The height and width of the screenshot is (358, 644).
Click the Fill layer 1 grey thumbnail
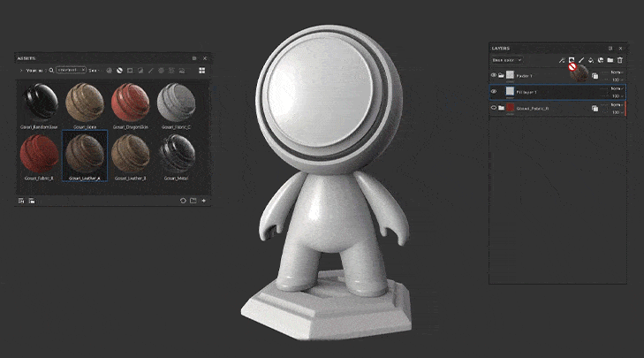pyautogui.click(x=510, y=91)
